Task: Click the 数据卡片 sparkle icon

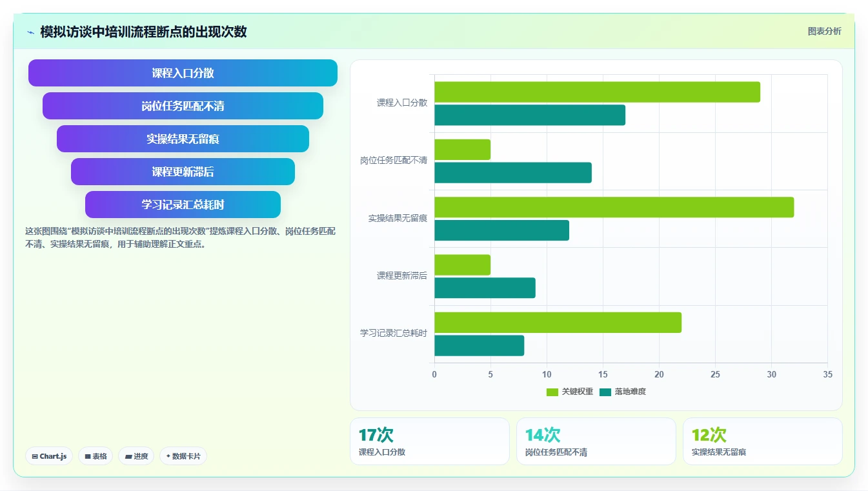Action: click(x=168, y=456)
